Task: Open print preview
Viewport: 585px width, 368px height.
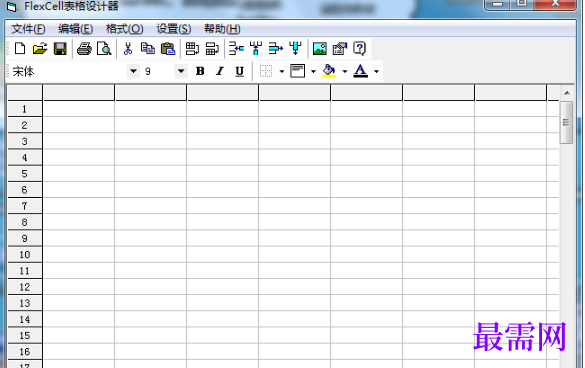Action: tap(104, 49)
